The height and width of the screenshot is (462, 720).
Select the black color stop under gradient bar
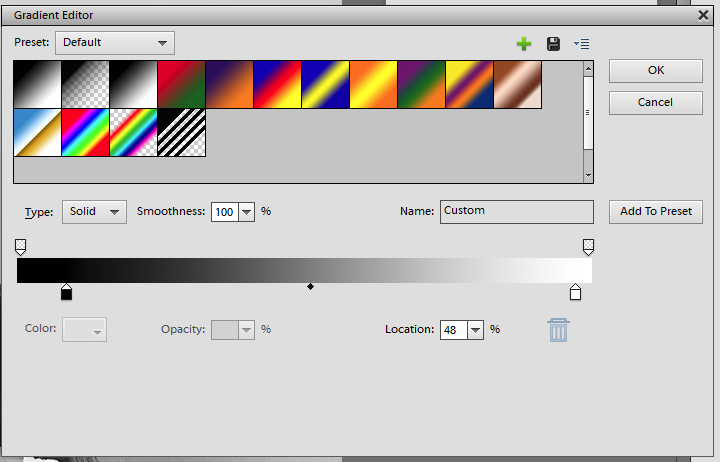pyautogui.click(x=67, y=292)
